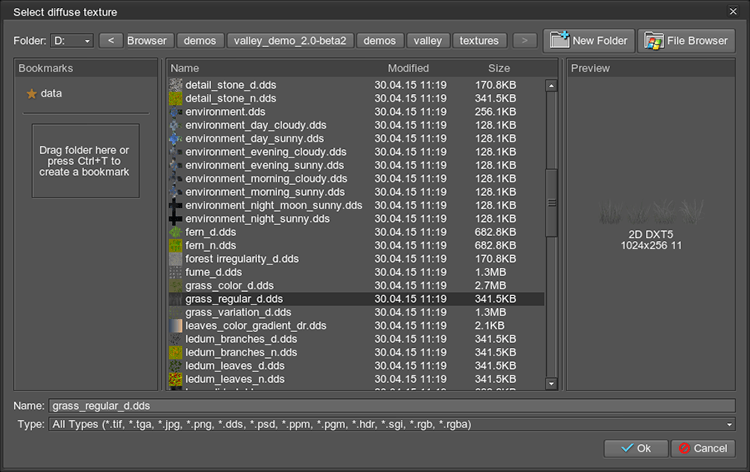Jump to the textures breadcrumb folder
This screenshot has height=472, width=750.
pos(479,41)
